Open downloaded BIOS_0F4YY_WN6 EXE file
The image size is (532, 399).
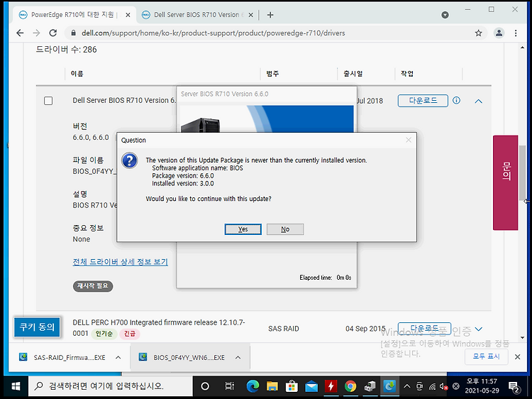182,357
